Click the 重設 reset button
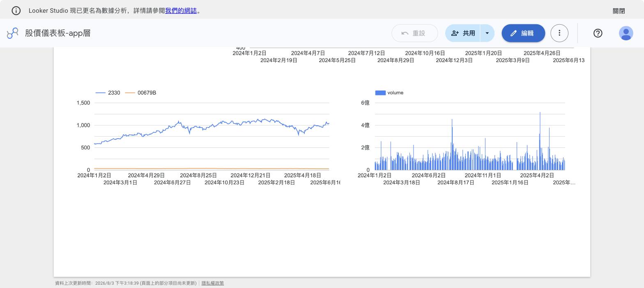 (415, 33)
